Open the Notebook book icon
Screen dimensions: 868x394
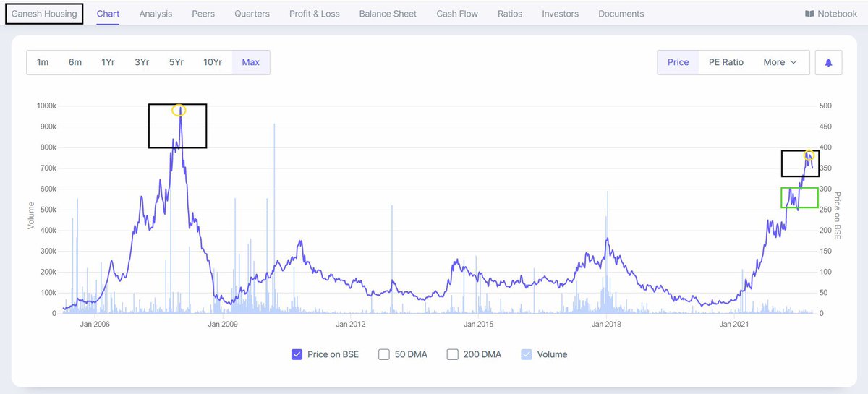tap(809, 14)
